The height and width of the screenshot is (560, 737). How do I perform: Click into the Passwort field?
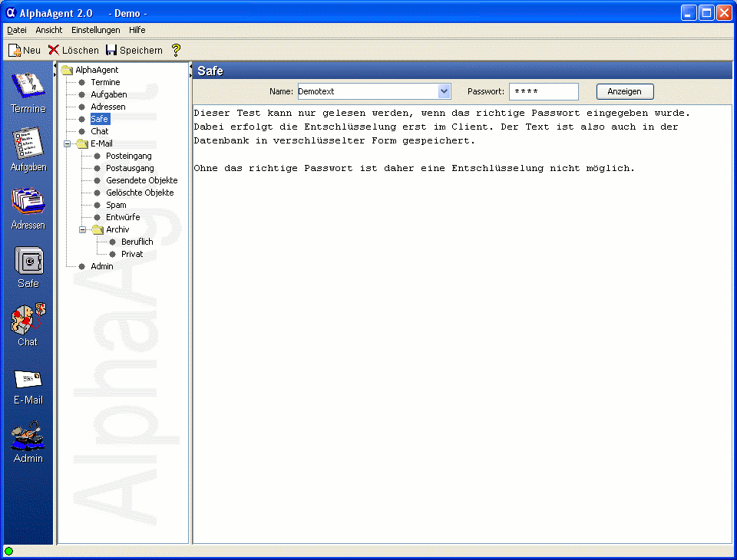(x=543, y=91)
